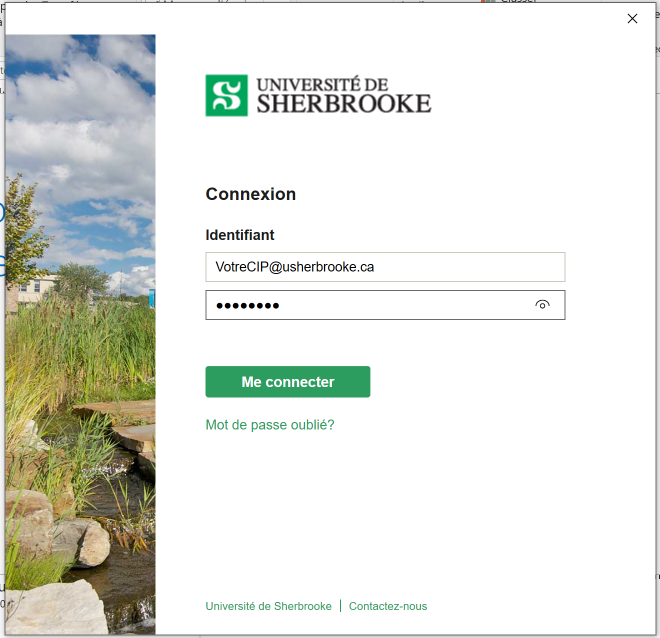This screenshot has height=638, width=660.
Task: Click the SHERBROOKE wordmark text
Action: pyautogui.click(x=343, y=103)
